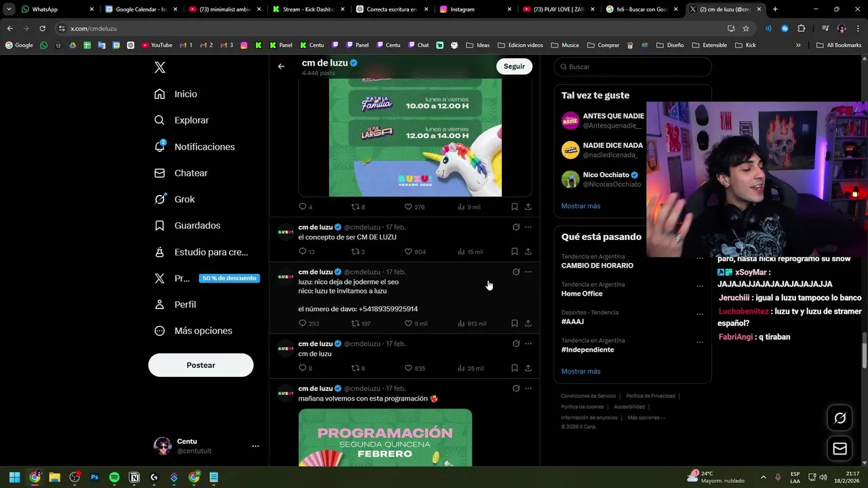The width and height of the screenshot is (868, 488).
Task: Open Notificaciones in X sidebar
Action: 194,146
